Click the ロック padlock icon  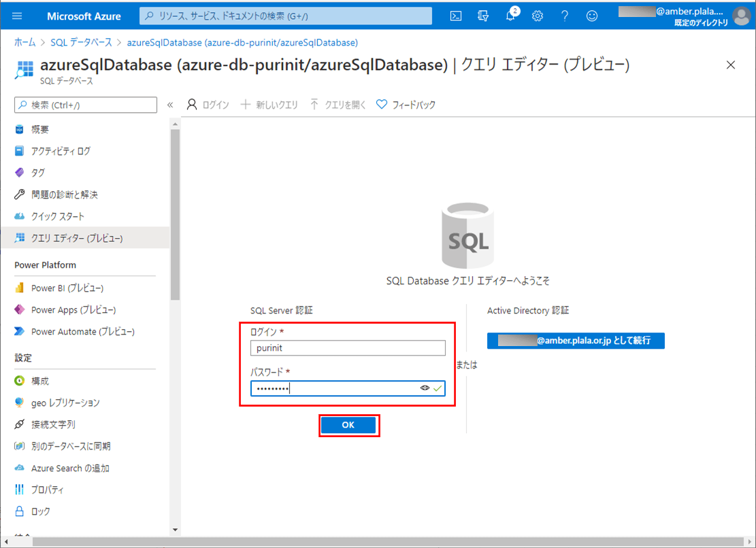[19, 511]
